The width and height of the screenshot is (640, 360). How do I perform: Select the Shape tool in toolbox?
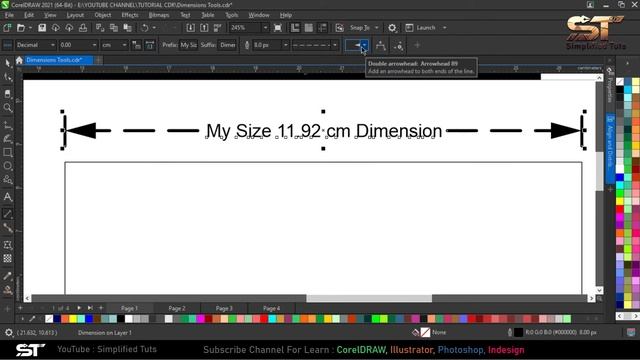point(8,77)
